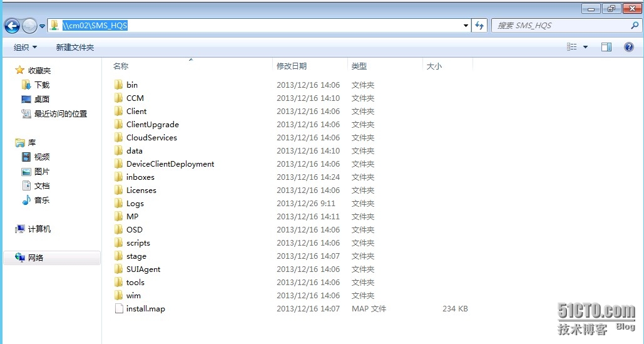Restore down the Explorer window
644x344 pixels.
click(x=611, y=8)
